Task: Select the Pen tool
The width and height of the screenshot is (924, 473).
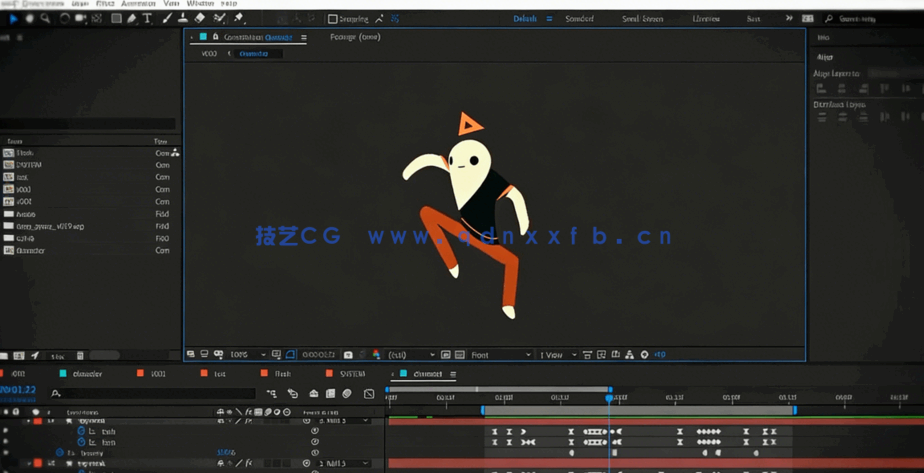Action: pyautogui.click(x=131, y=18)
